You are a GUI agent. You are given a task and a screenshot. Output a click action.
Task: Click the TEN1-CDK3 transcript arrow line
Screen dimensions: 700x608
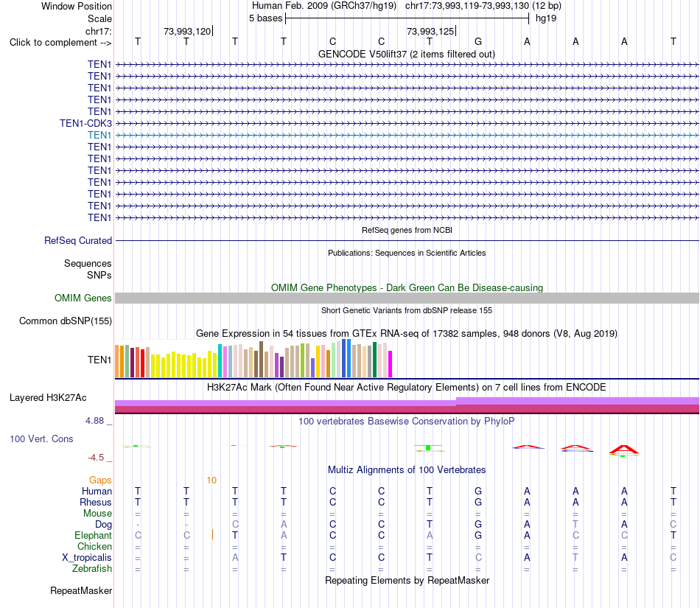[407, 123]
